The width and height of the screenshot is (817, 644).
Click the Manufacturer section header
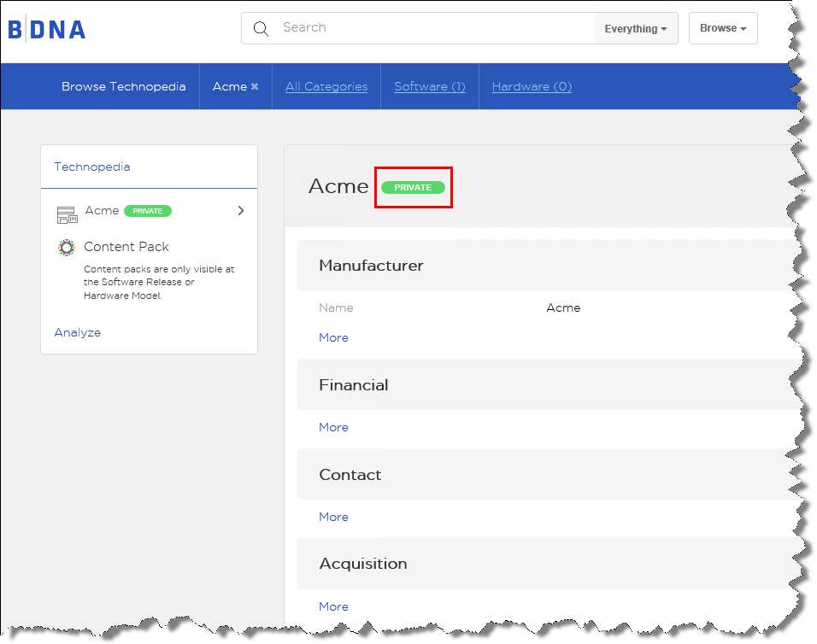tap(371, 266)
